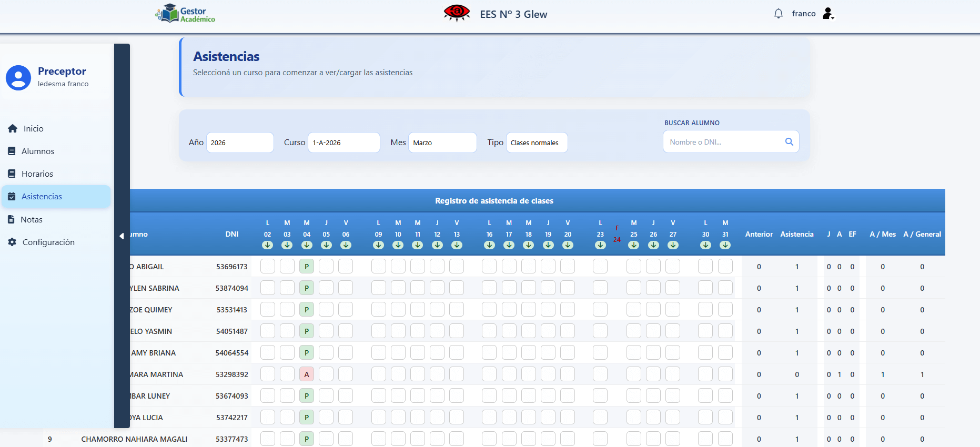Viewport: 980px width, 447px height.
Task: Collapse the sidebar with the arrow handle
Action: tap(122, 236)
